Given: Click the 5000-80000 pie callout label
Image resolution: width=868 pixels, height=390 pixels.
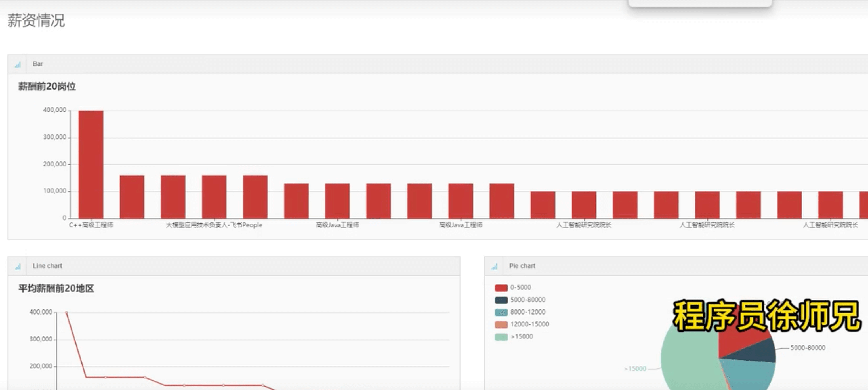Looking at the screenshot, I should (808, 347).
